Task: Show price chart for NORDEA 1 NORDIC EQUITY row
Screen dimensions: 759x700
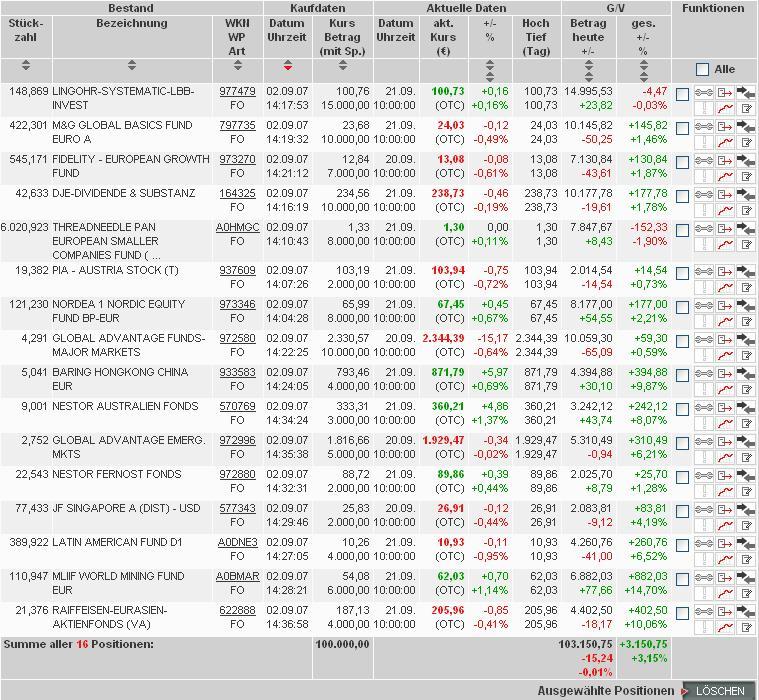Action: [725, 320]
